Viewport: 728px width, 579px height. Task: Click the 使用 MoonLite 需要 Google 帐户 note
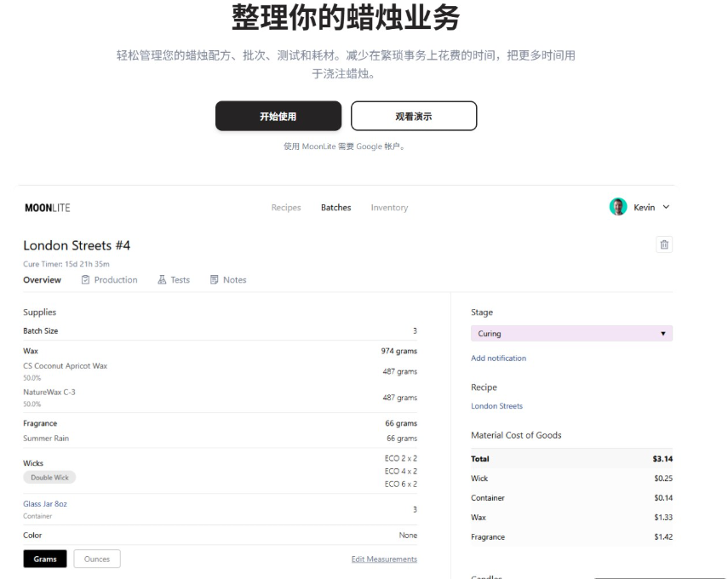(345, 146)
